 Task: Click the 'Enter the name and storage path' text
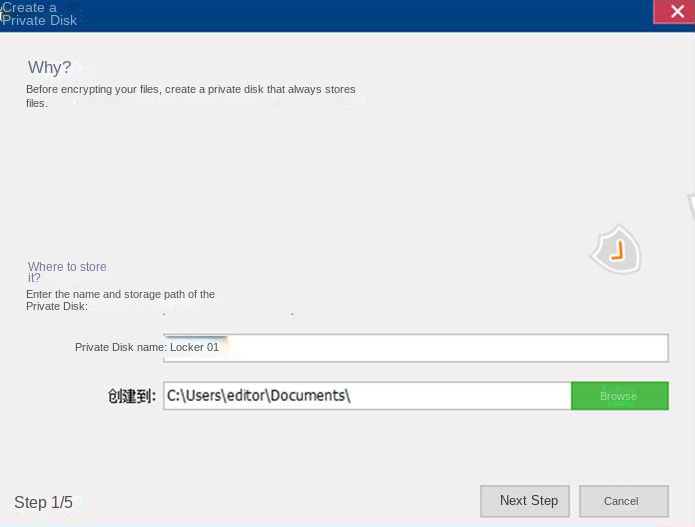pyautogui.click(x=120, y=300)
